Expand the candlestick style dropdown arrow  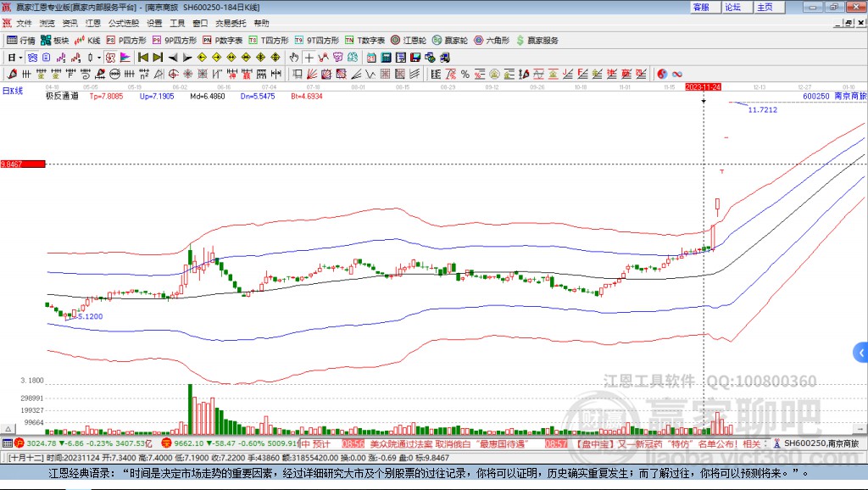pyautogui.click(x=99, y=58)
